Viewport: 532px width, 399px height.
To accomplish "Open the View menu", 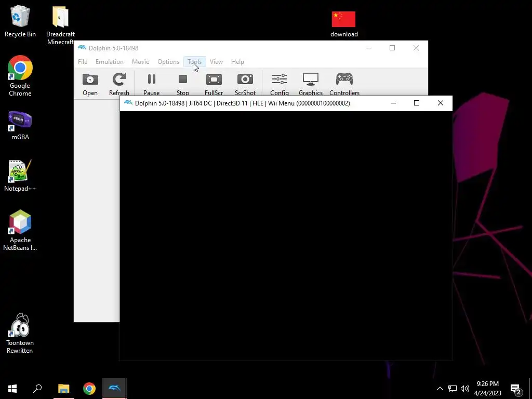I will pyautogui.click(x=216, y=62).
